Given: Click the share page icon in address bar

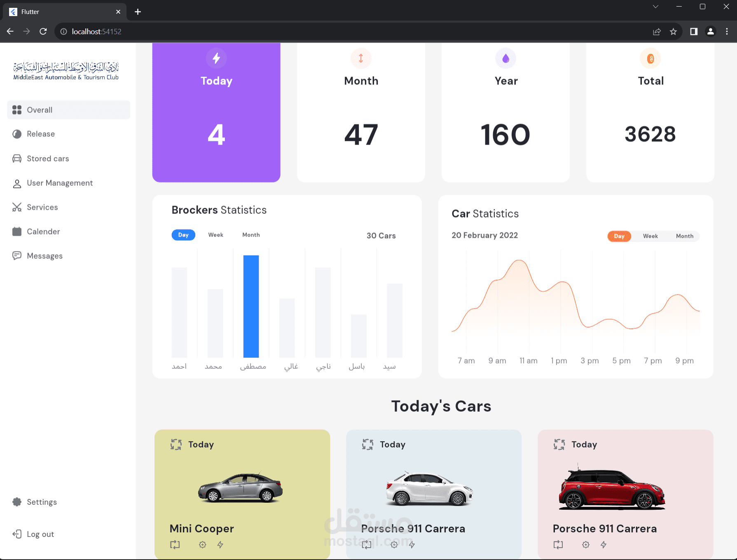Looking at the screenshot, I should click(657, 31).
